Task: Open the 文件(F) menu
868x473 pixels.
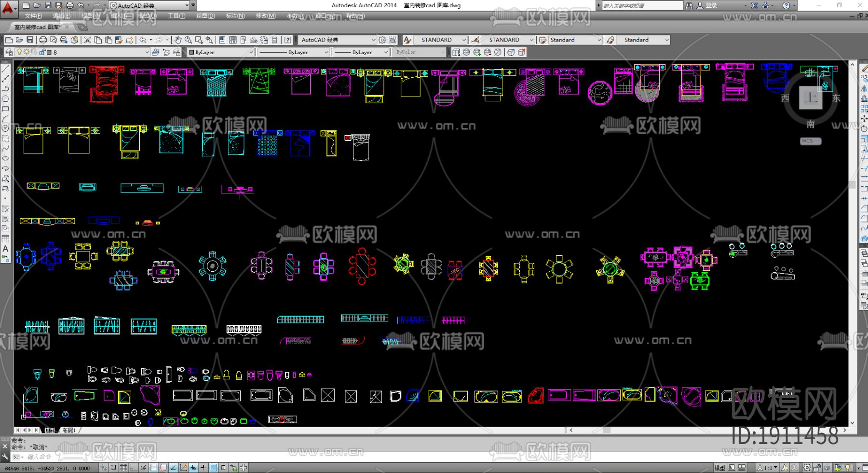Action: pyautogui.click(x=34, y=16)
